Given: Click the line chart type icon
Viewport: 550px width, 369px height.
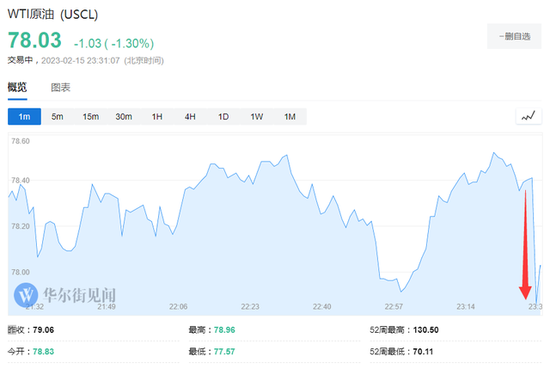Looking at the screenshot, I should click(x=529, y=116).
